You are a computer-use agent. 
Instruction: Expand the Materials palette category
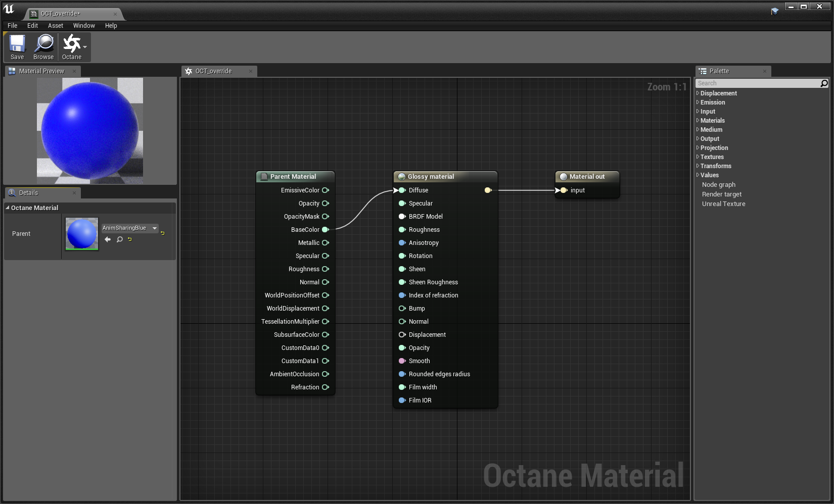698,121
